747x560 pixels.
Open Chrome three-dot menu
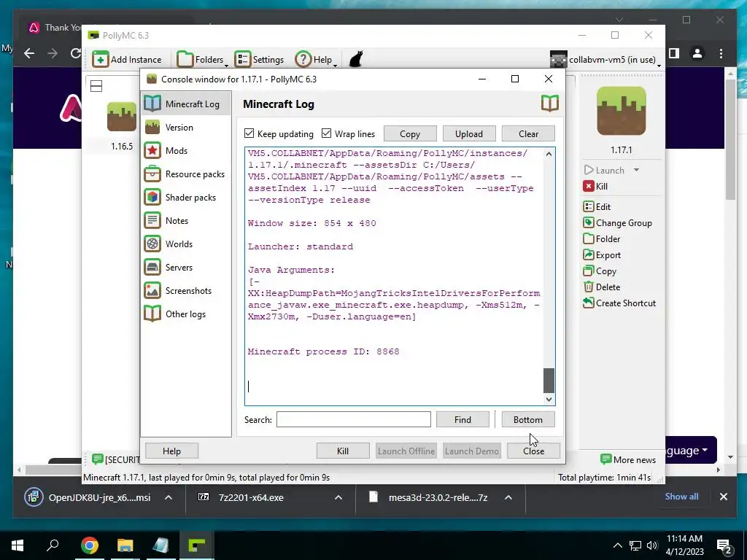click(721, 53)
